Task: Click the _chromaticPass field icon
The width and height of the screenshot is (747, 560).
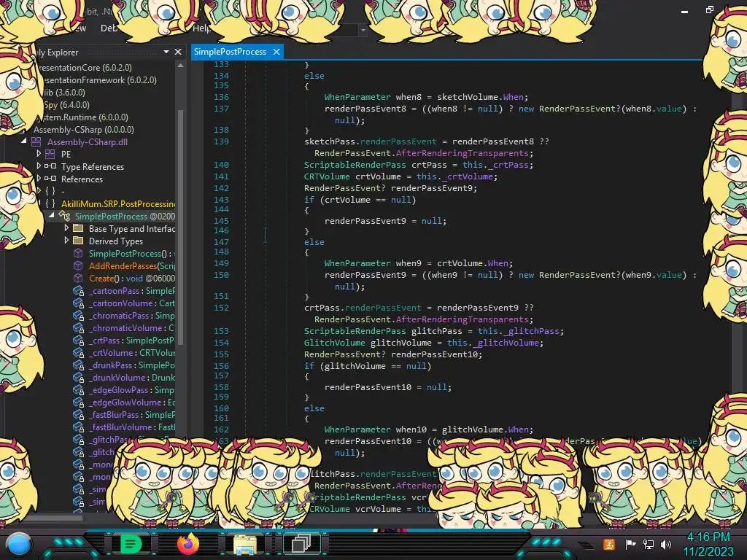Action: point(78,315)
